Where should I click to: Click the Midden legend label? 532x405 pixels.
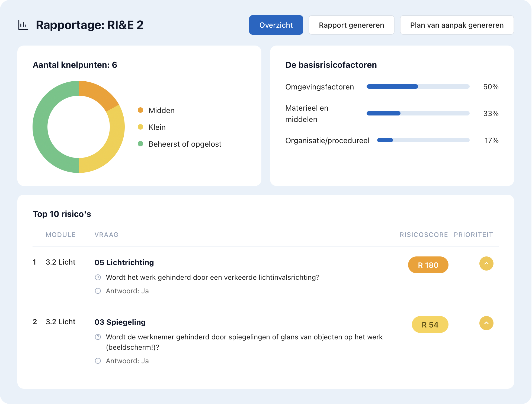click(x=162, y=110)
